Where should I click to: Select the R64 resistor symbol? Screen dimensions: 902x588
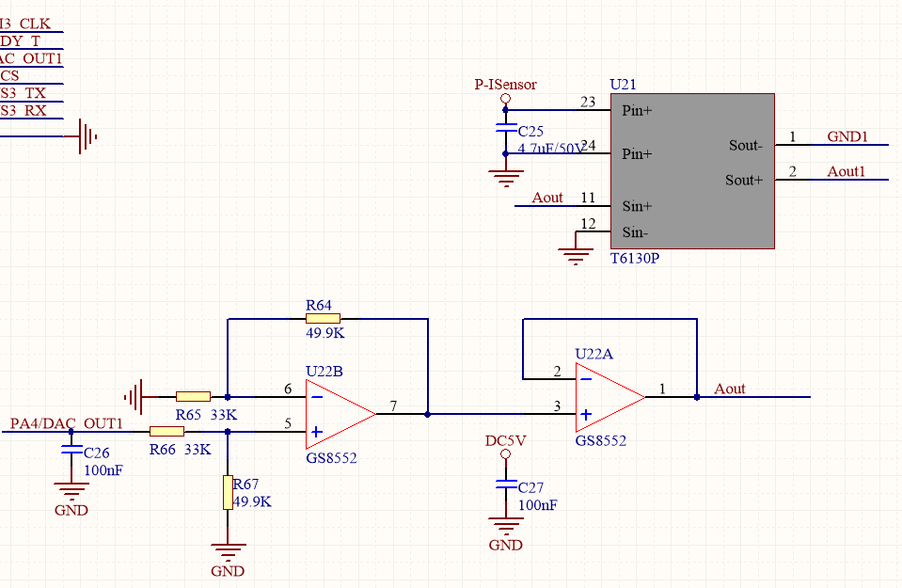tap(323, 319)
